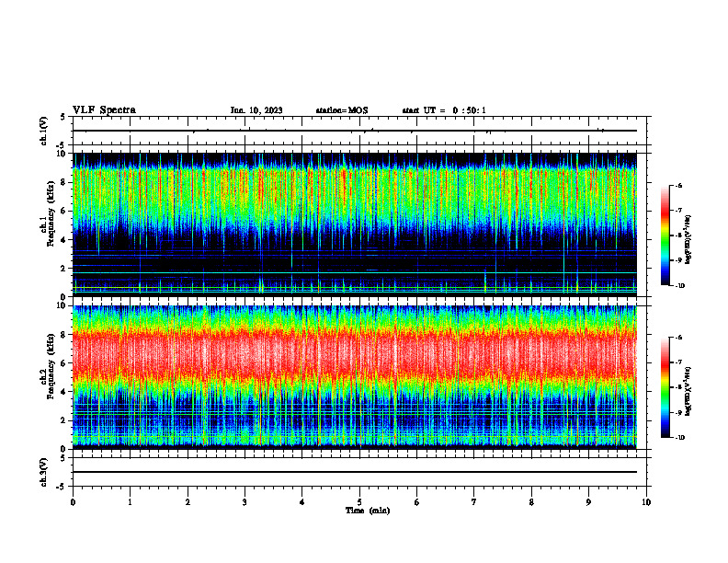Image resolution: width=728 pixels, height=563 pixels.
Task: Click ch.2 color bar log PSD label
Action: [x=688, y=392]
